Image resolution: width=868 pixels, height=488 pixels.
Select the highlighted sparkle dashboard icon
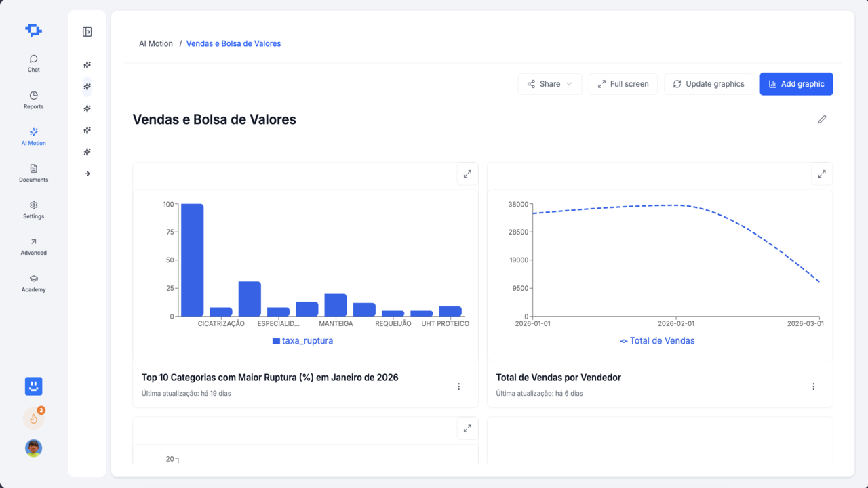87,87
